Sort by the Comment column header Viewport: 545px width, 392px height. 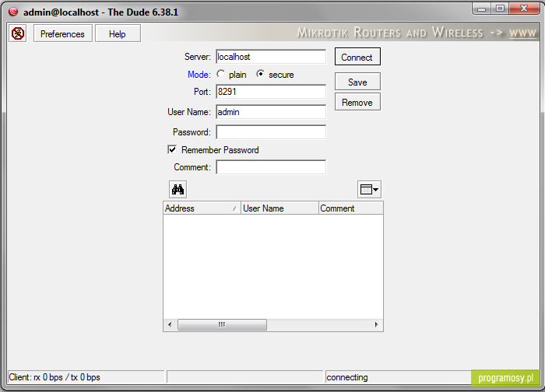351,208
